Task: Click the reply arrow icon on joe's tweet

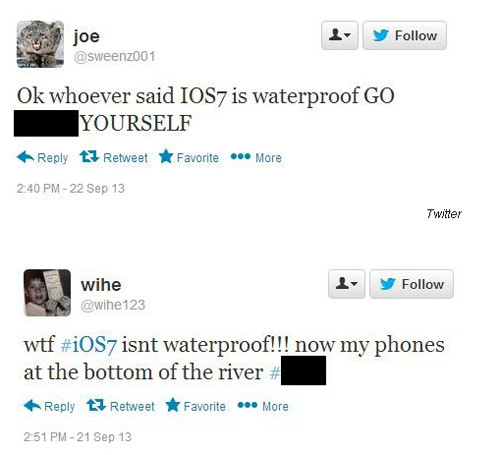Action: pyautogui.click(x=25, y=157)
